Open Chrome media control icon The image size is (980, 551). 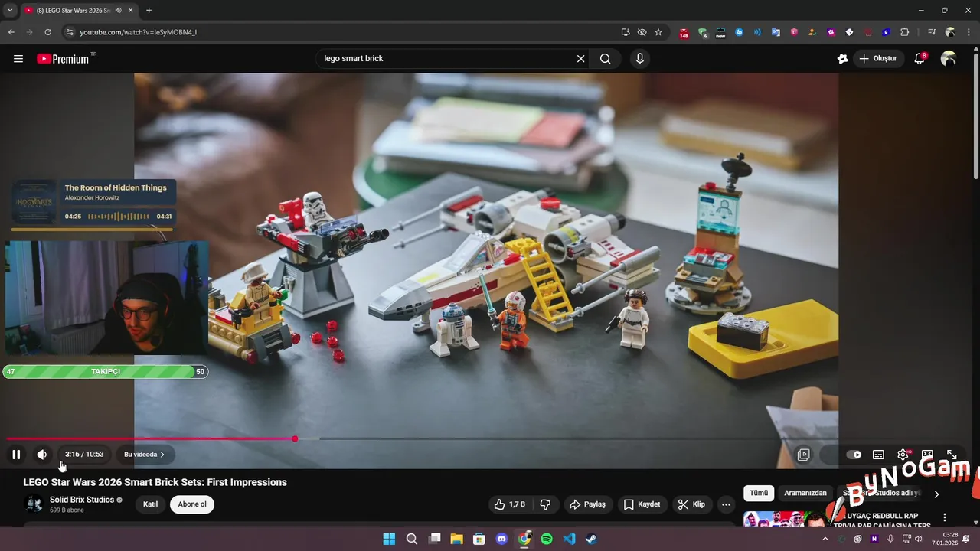coord(931,32)
